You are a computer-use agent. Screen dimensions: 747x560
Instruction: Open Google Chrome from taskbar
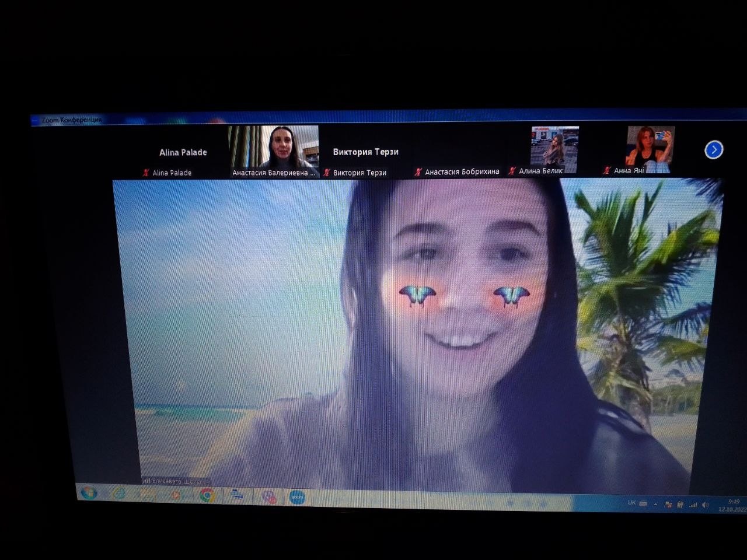click(207, 496)
